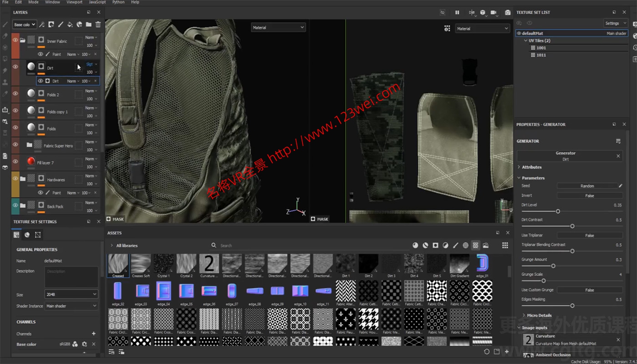
Task: Open the Window menu
Action: point(52,2)
